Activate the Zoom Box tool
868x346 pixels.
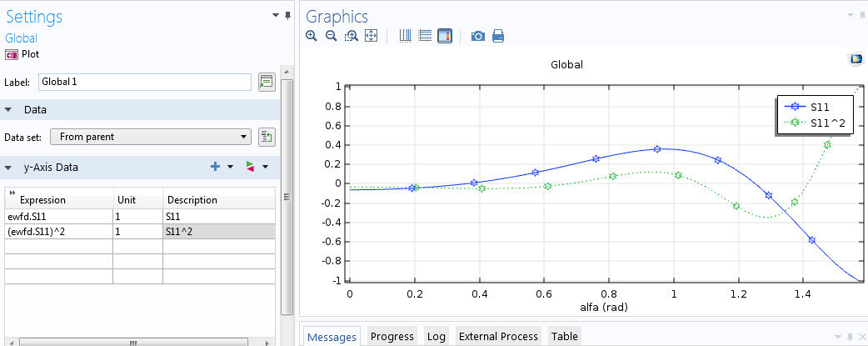click(352, 36)
